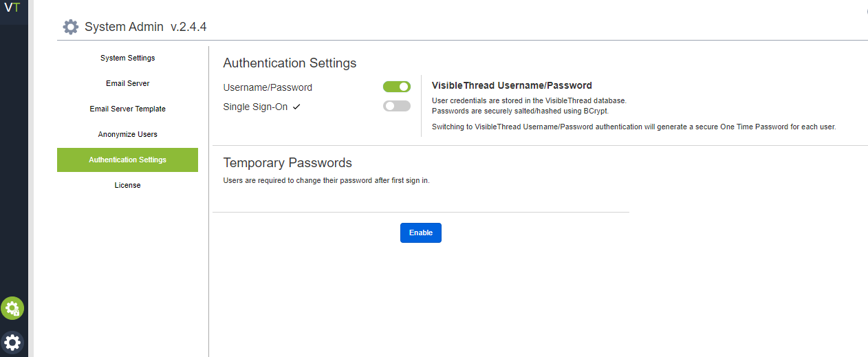Click the checkmark next to Single Sign-On
Image resolution: width=868 pixels, height=357 pixels.
point(296,107)
